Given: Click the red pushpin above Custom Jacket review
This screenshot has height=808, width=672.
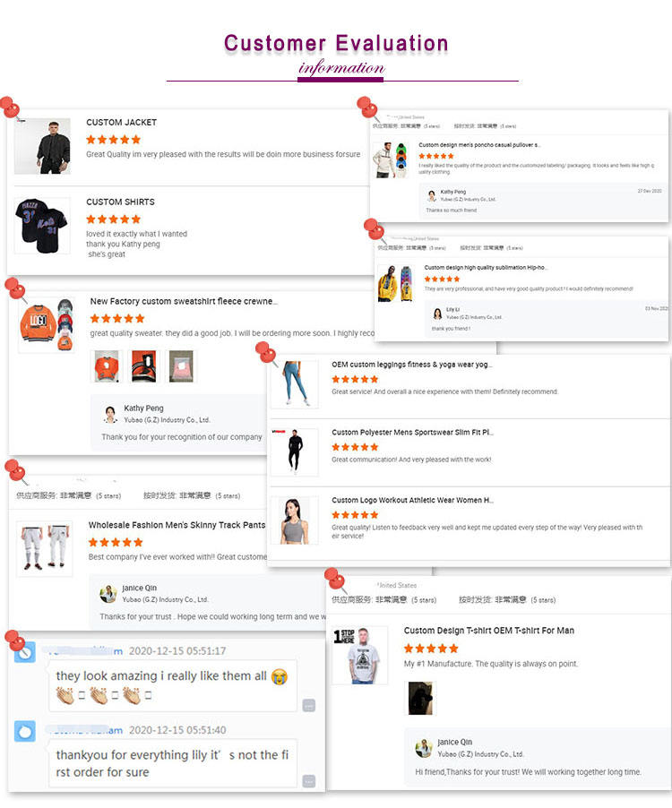Looking at the screenshot, I should click(11, 107).
